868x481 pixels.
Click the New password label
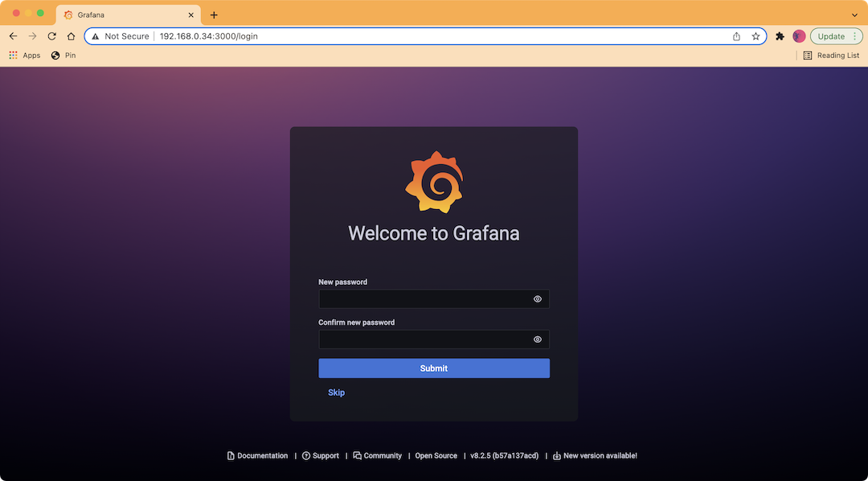click(x=342, y=282)
